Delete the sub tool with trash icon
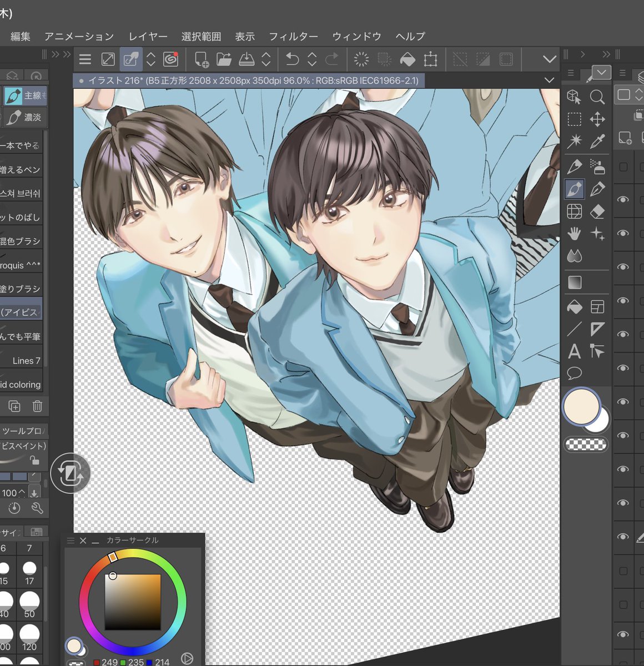Image resolution: width=644 pixels, height=666 pixels. (x=37, y=406)
